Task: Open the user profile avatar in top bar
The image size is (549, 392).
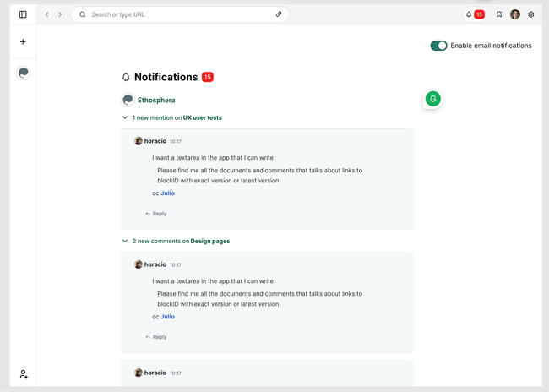Action: tap(515, 14)
